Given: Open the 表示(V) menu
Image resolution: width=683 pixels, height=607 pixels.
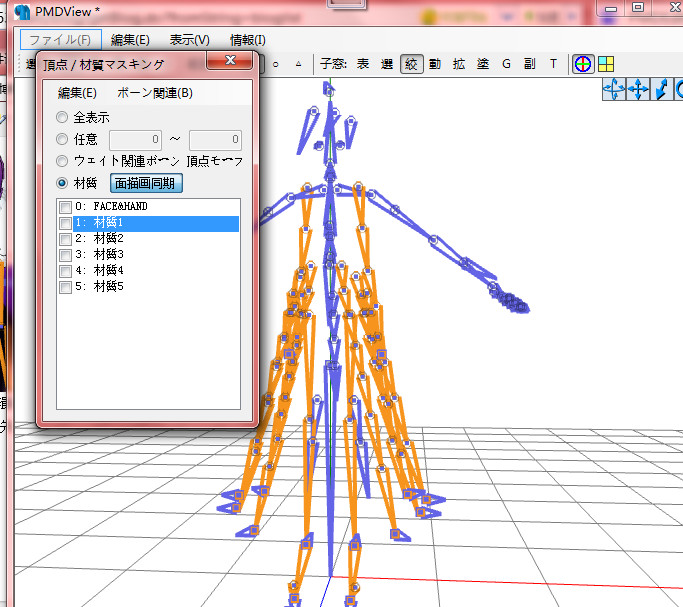Looking at the screenshot, I should tap(189, 40).
